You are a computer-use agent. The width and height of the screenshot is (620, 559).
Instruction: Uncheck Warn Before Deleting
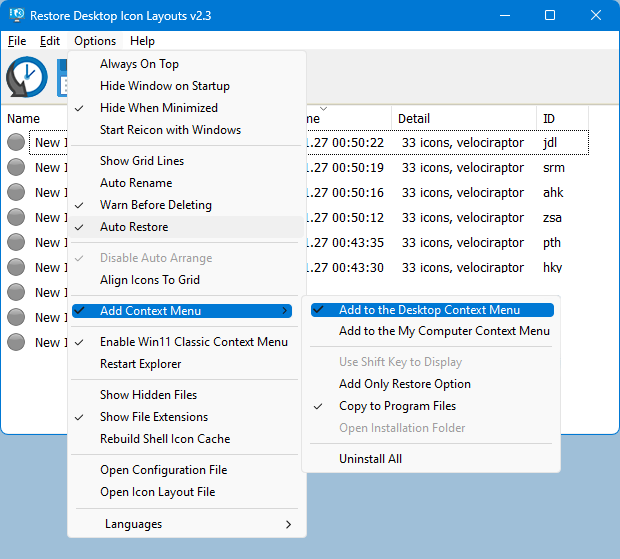(x=186, y=205)
